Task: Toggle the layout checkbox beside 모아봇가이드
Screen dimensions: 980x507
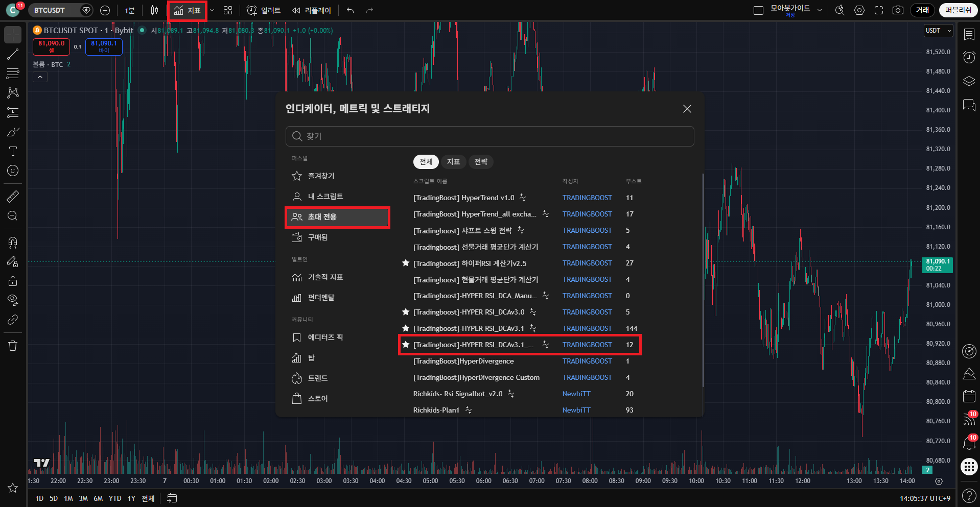Action: tap(758, 10)
